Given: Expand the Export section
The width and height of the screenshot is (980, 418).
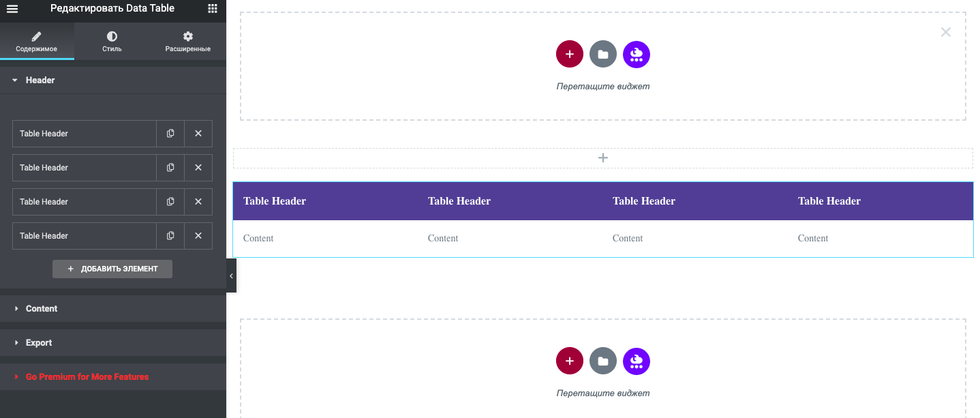Looking at the screenshot, I should pos(39,343).
